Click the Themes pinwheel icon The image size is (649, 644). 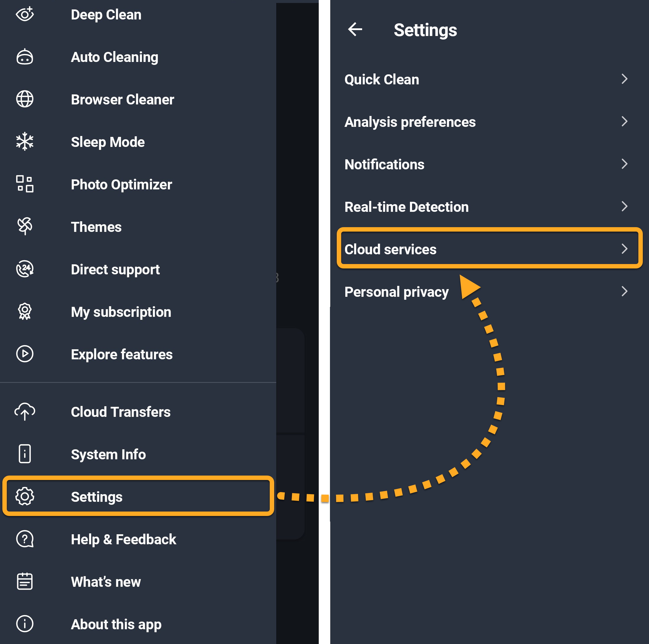[25, 227]
